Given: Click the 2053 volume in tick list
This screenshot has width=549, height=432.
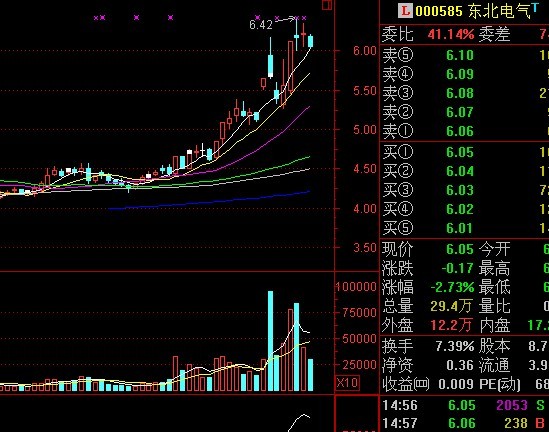Looking at the screenshot, I should coord(512,405).
